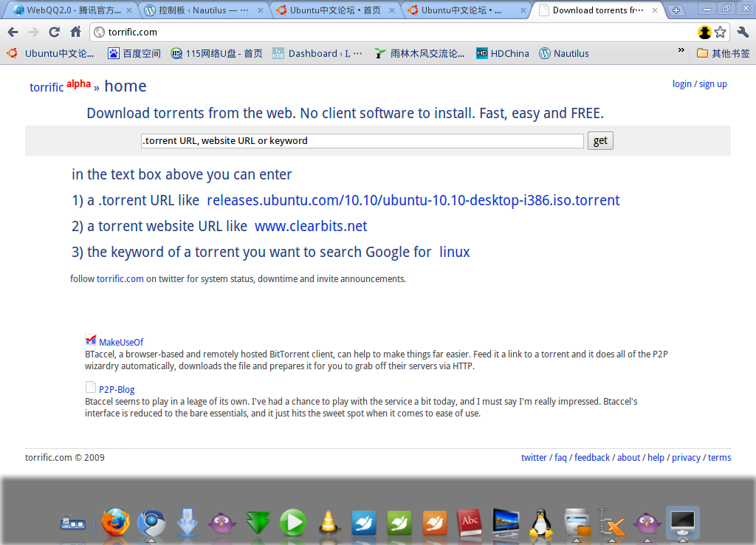The image size is (756, 545).
Task: Reload the torrific.com page
Action: (55, 32)
